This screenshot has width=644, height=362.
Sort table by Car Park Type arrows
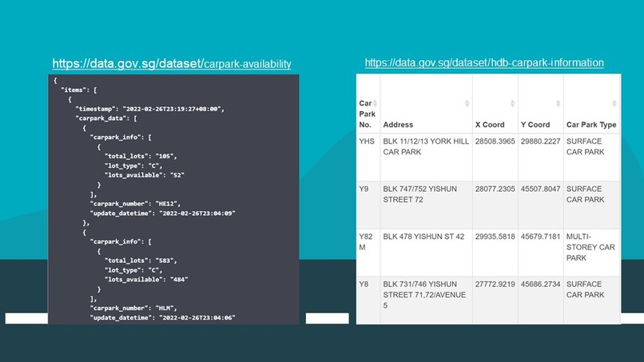[614, 104]
